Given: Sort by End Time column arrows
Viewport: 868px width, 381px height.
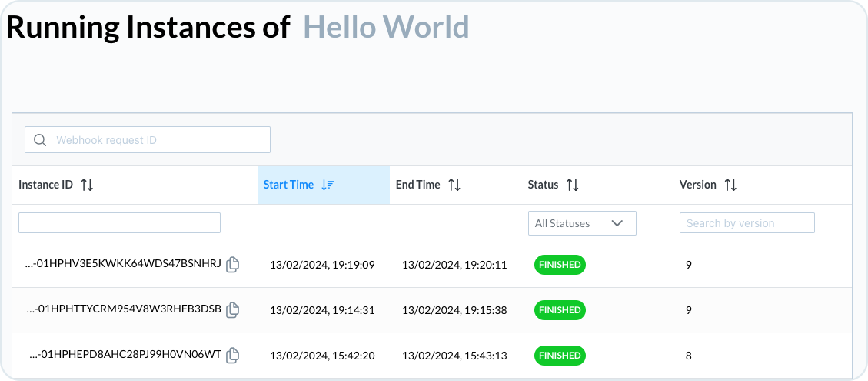Looking at the screenshot, I should coord(454,185).
